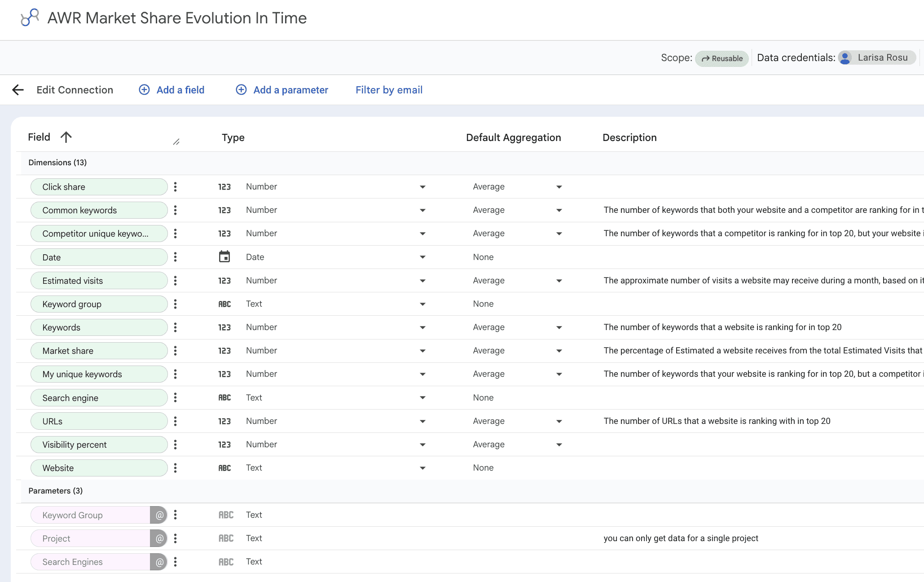Open Type dropdown for Website
The height and width of the screenshot is (582, 924).
[422, 468]
